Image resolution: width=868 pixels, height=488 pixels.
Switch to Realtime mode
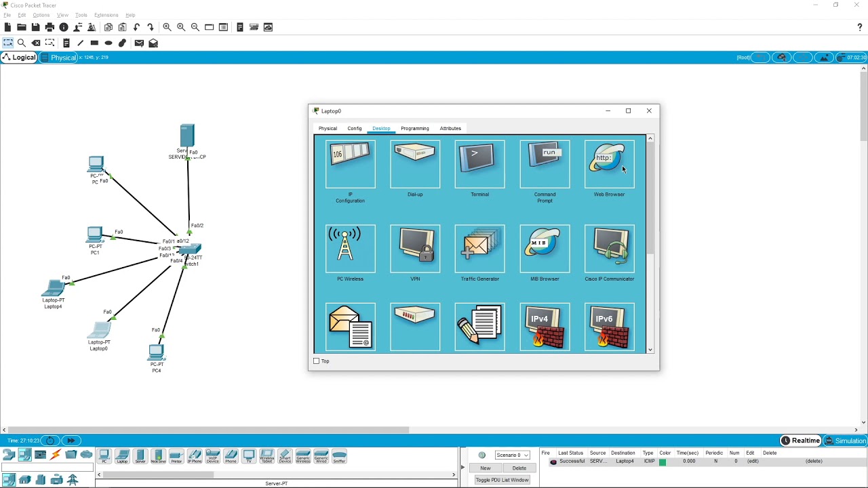[x=801, y=441]
